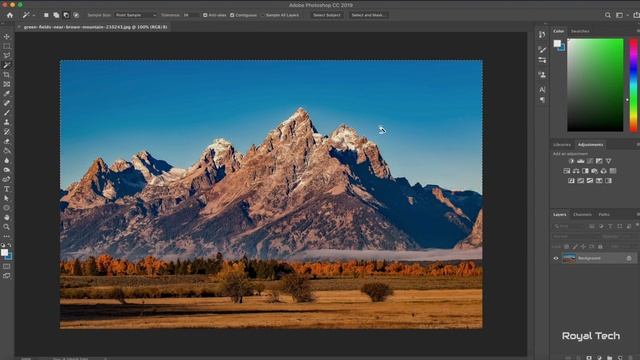Open the Edit Toolbar ellipsis
The height and width of the screenshot is (360, 640).
click(7, 236)
